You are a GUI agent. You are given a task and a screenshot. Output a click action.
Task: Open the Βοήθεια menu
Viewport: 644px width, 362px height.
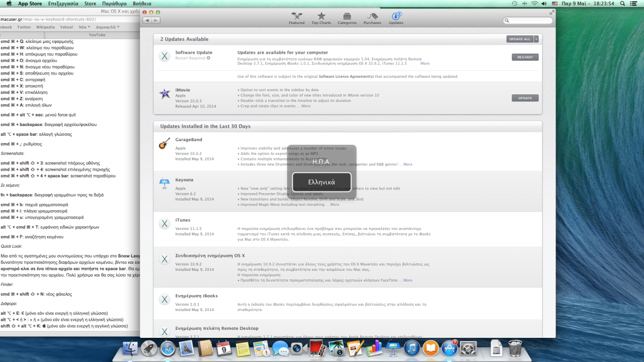pos(142,3)
